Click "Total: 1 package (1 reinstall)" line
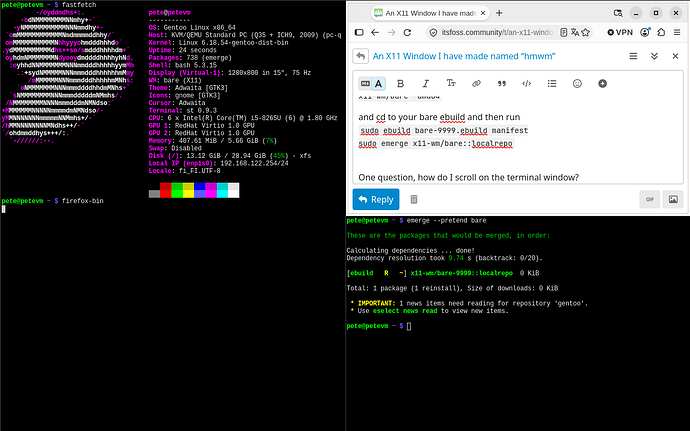 [x=452, y=288]
